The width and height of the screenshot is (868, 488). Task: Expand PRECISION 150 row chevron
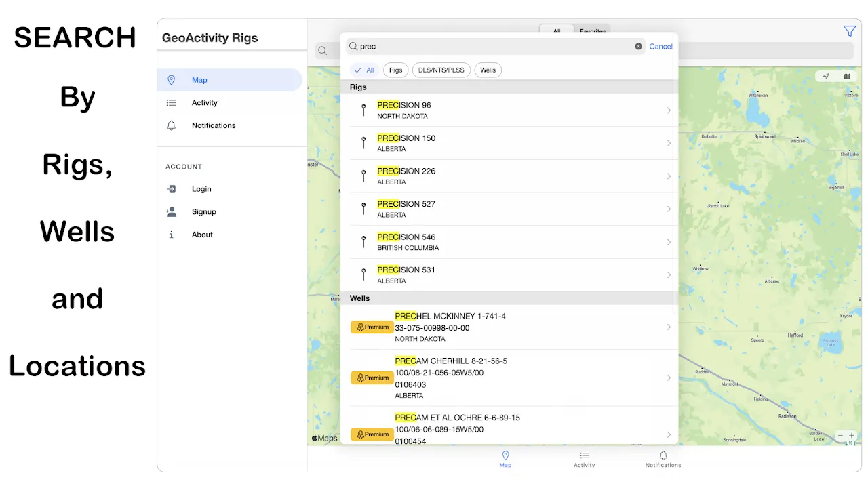click(669, 143)
